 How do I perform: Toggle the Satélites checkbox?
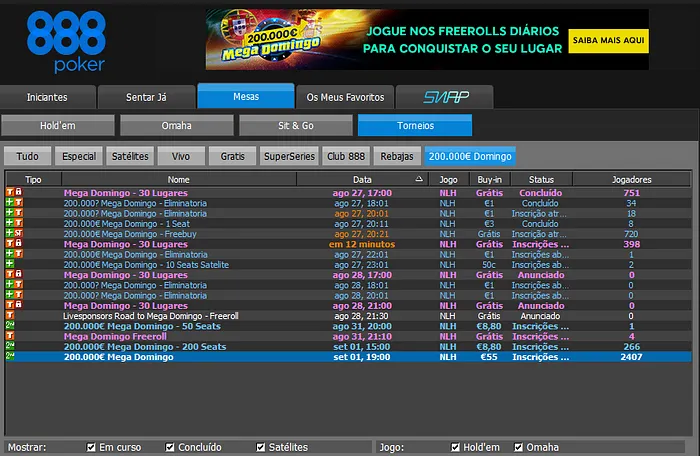pos(261,447)
